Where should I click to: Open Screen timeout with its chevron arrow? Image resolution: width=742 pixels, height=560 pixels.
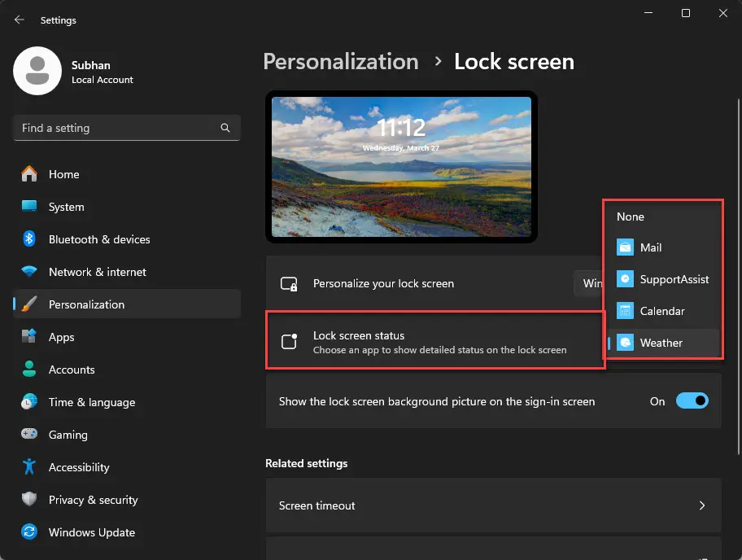click(702, 505)
